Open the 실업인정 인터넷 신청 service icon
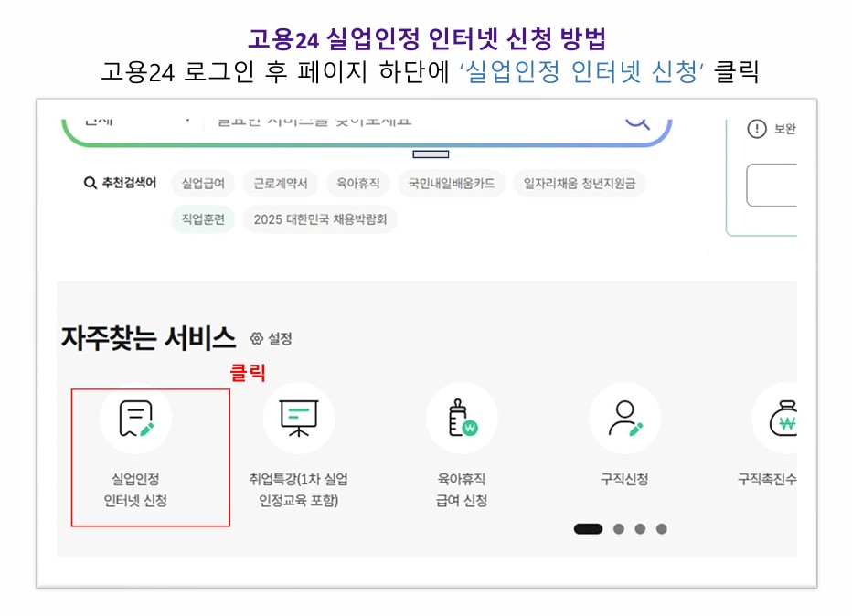The image size is (852, 616). point(136,419)
